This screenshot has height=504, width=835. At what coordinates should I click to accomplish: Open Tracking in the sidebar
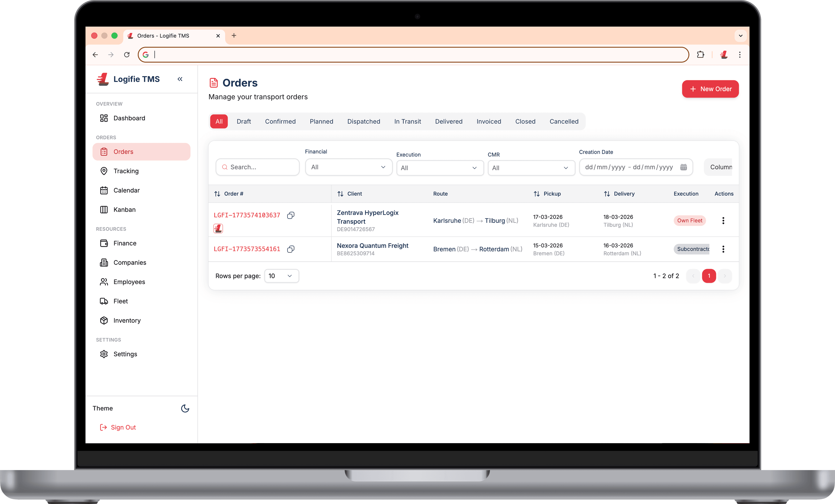tap(141, 171)
